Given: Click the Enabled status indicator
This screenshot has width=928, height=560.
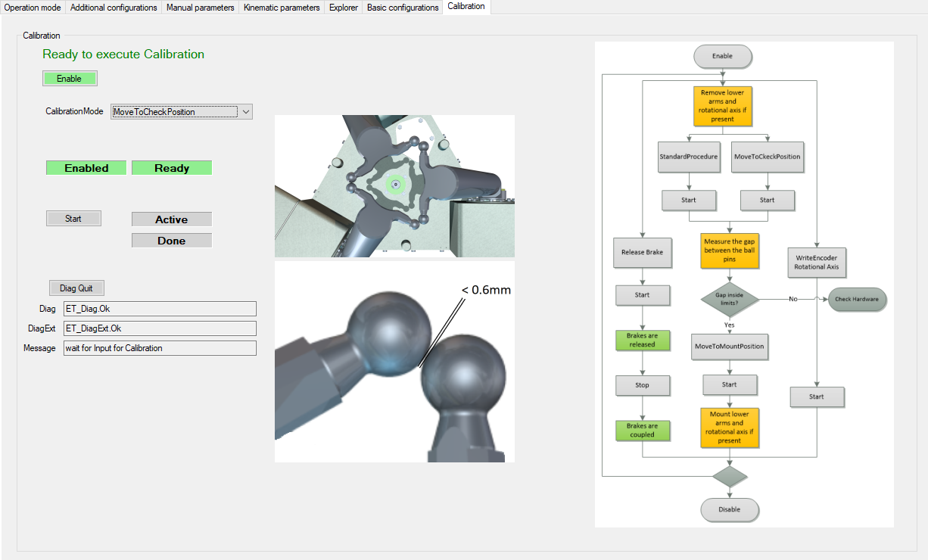Looking at the screenshot, I should click(86, 168).
